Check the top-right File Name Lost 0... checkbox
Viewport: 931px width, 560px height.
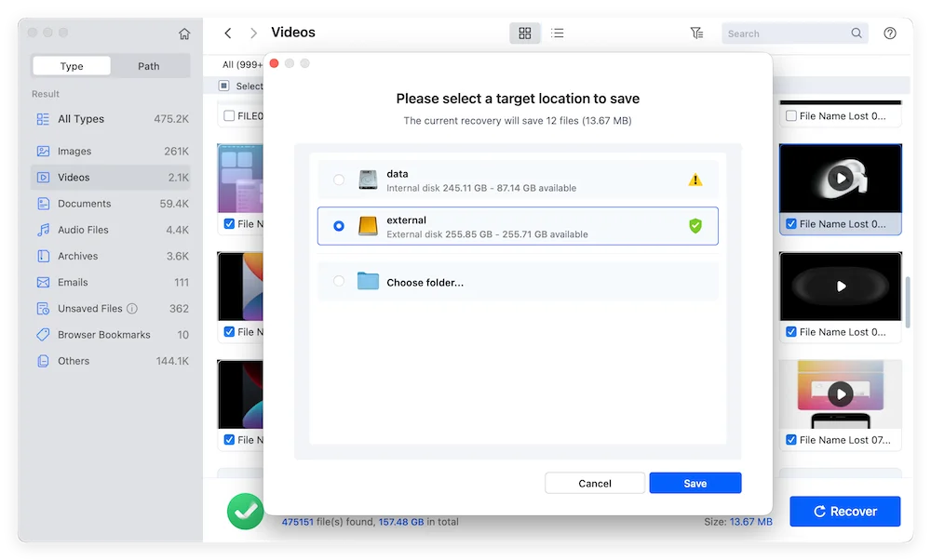pos(790,116)
